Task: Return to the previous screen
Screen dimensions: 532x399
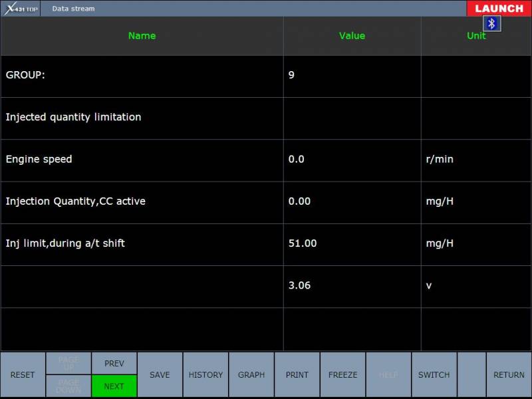Action: 509,375
